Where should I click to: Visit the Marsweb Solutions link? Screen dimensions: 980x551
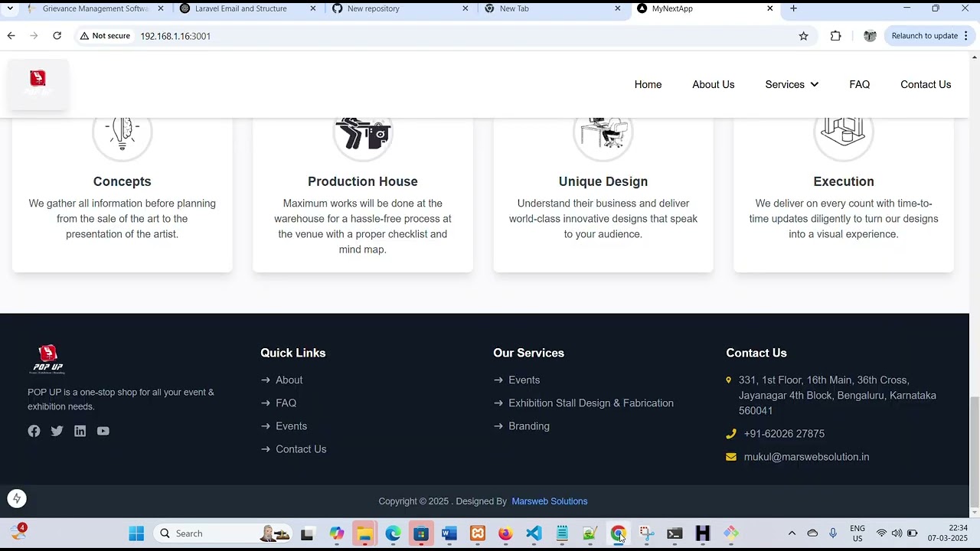coord(550,501)
